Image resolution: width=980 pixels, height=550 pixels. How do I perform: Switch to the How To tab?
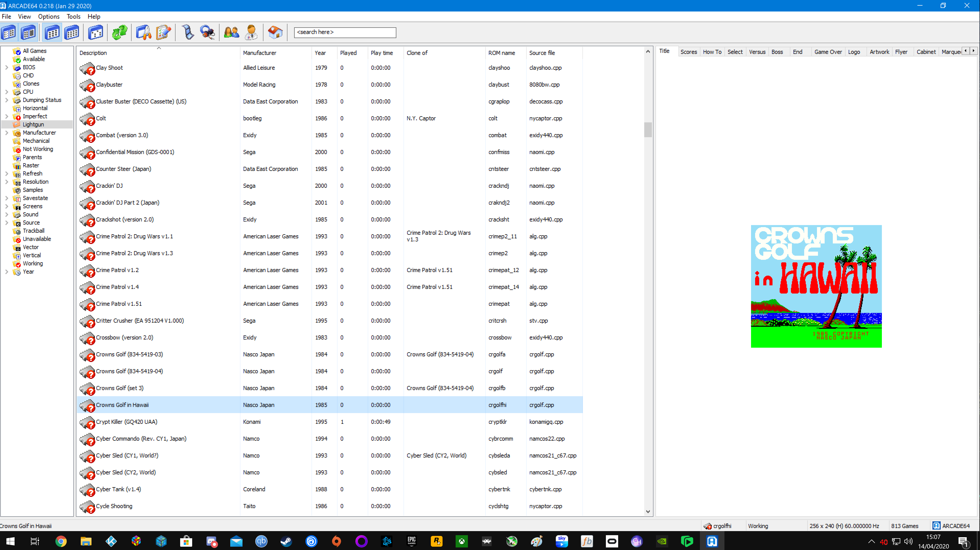tap(712, 52)
